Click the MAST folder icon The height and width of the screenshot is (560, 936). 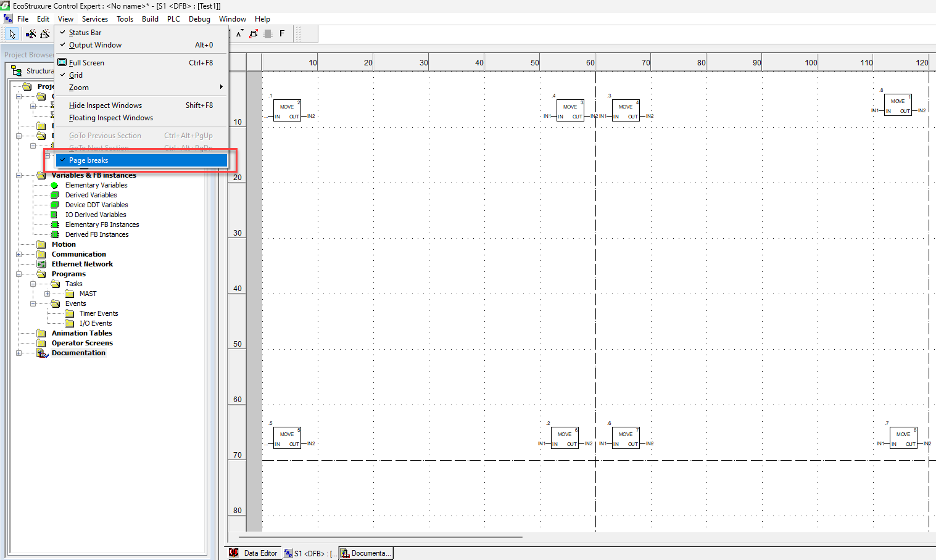70,294
